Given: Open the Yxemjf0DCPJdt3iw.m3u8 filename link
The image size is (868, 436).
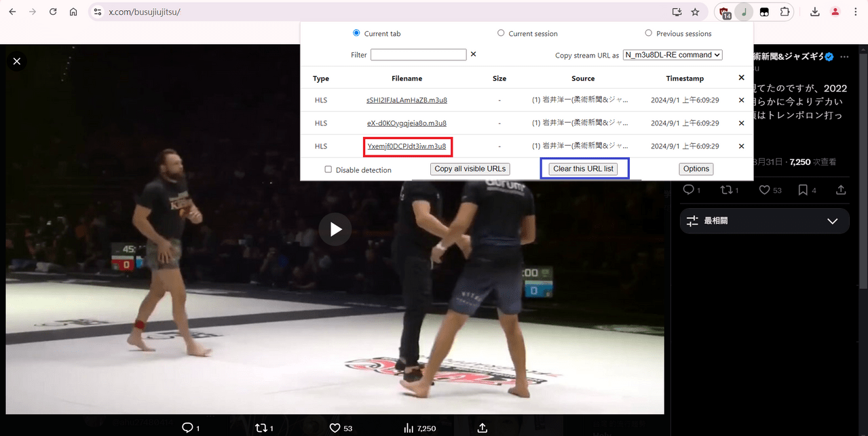Looking at the screenshot, I should coord(407,146).
